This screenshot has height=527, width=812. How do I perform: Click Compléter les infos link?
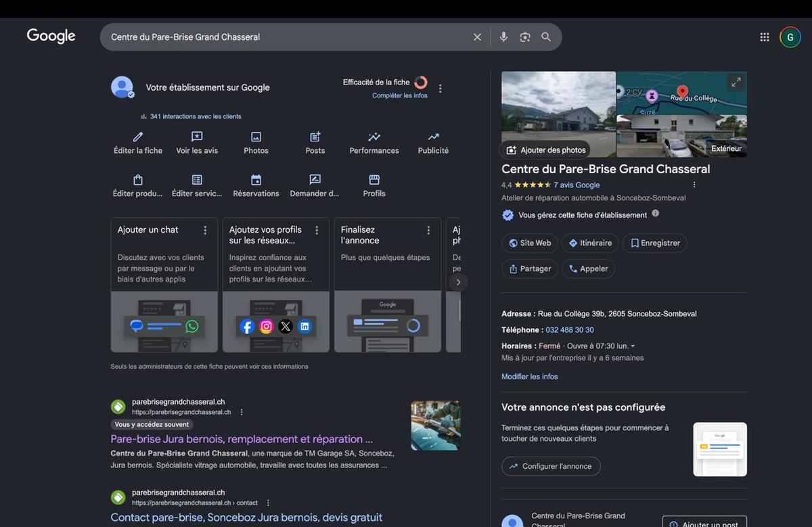point(400,95)
